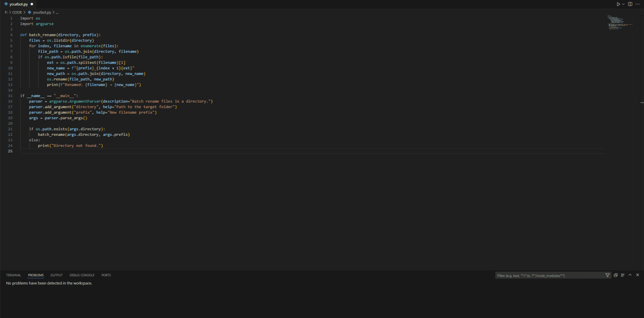The height and width of the screenshot is (318, 644).
Task: Click the 'if os.path.isfile(file_path):' line
Action: click(x=70, y=57)
